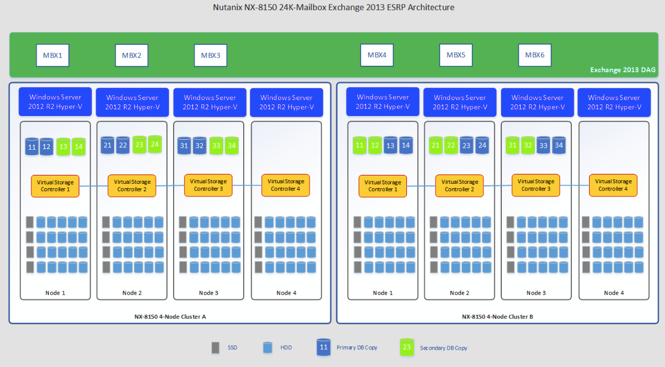
Task: Select secondary database 23 in Cluster A Node 2
Action: (139, 145)
